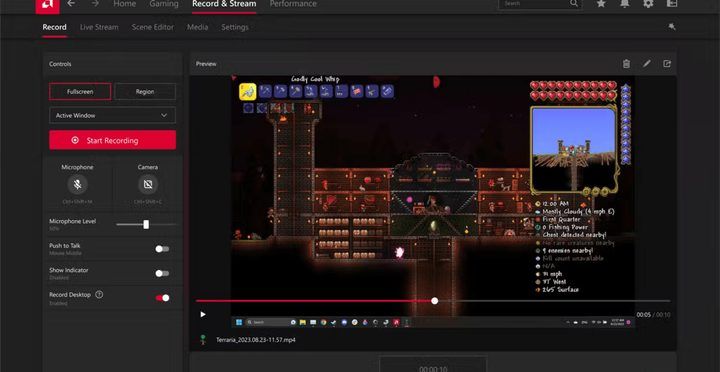Share recording with export icon

click(x=667, y=64)
